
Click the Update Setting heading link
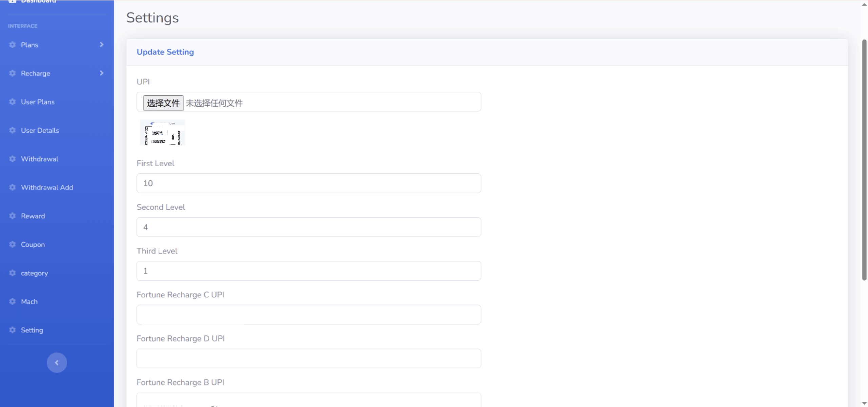(165, 52)
